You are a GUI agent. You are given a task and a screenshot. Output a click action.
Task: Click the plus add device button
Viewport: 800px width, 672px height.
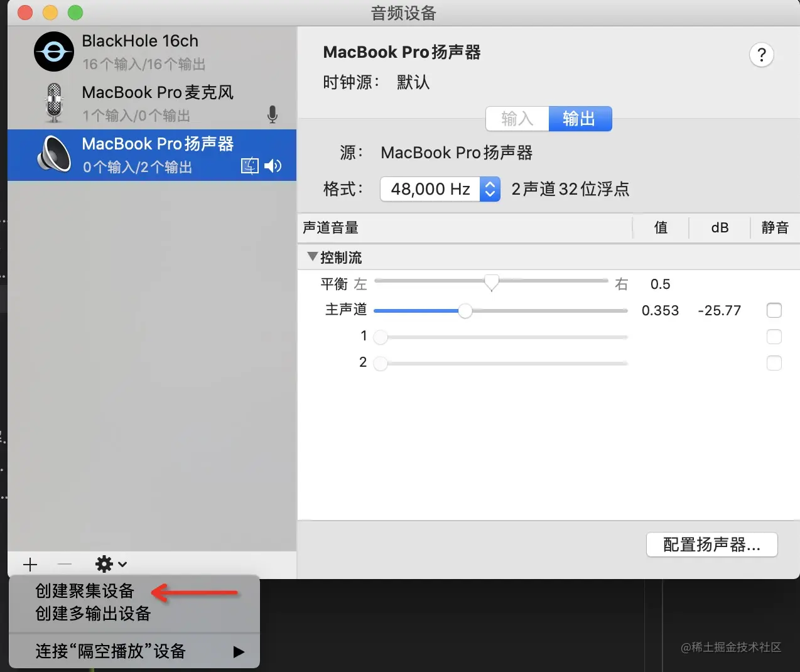(30, 564)
